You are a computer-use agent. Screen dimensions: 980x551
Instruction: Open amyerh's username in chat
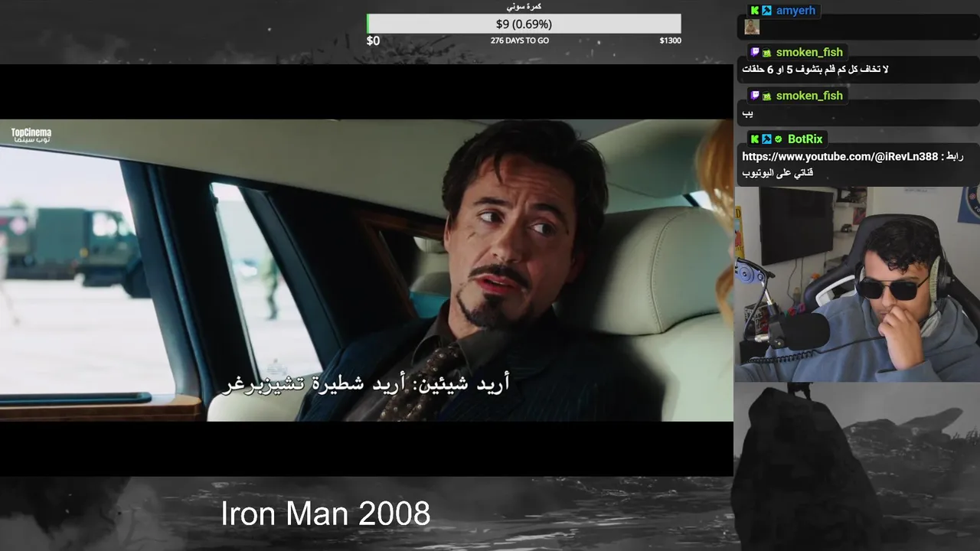click(x=795, y=11)
